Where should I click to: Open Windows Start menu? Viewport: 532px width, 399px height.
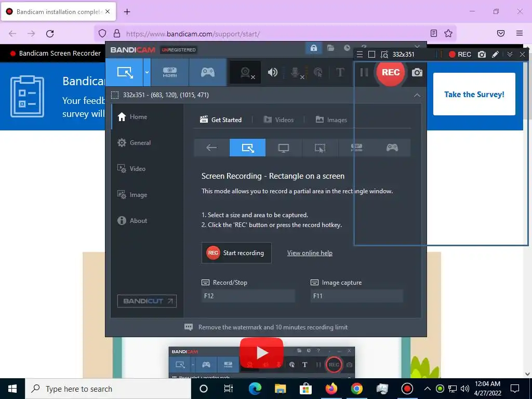(x=12, y=389)
